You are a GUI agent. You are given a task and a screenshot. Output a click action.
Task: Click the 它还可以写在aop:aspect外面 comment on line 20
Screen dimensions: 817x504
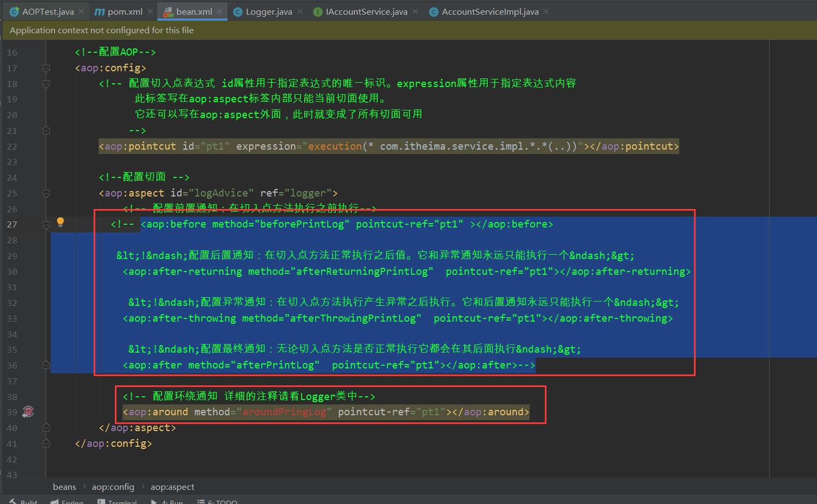pyautogui.click(x=278, y=115)
